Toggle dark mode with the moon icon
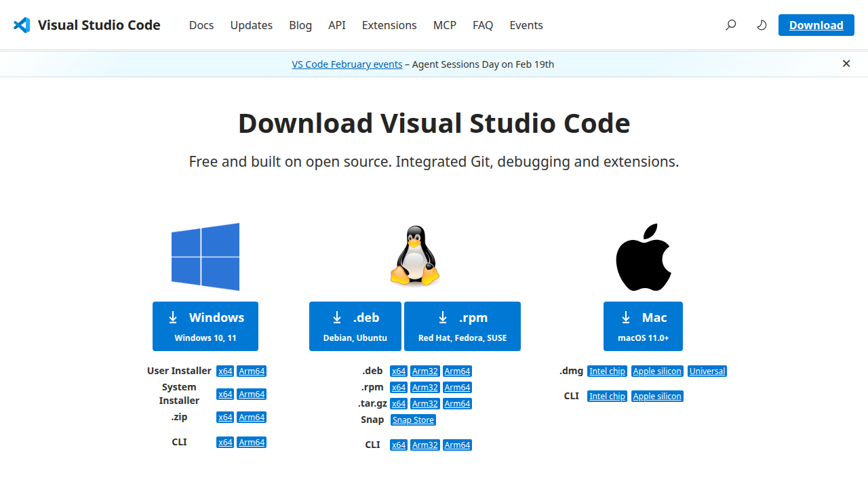 (762, 24)
